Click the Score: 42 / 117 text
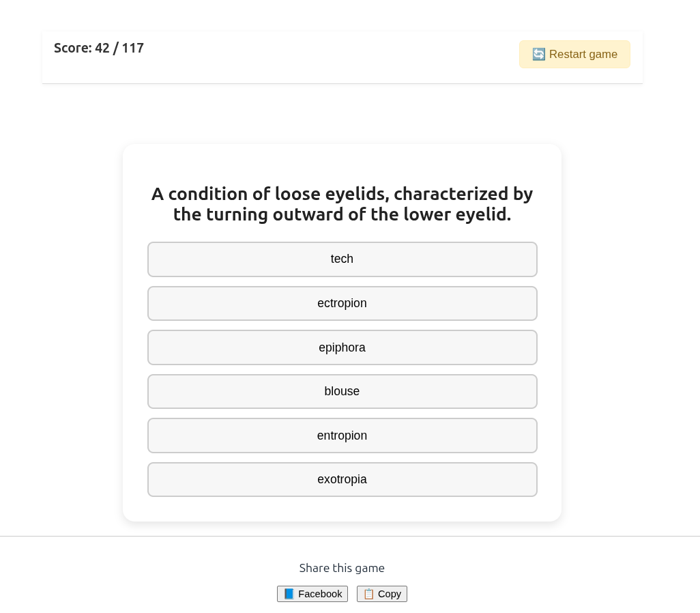Screen dimensions: 700x613 pyautogui.click(x=99, y=48)
